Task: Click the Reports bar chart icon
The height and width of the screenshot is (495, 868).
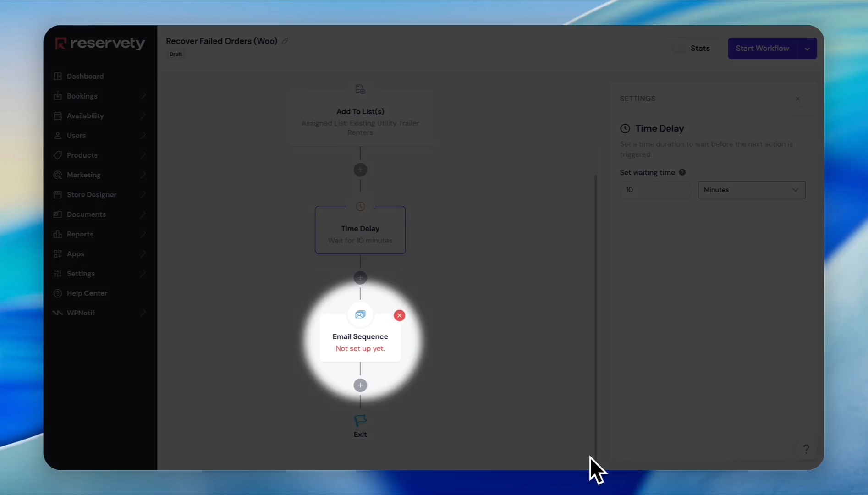Action: (58, 234)
